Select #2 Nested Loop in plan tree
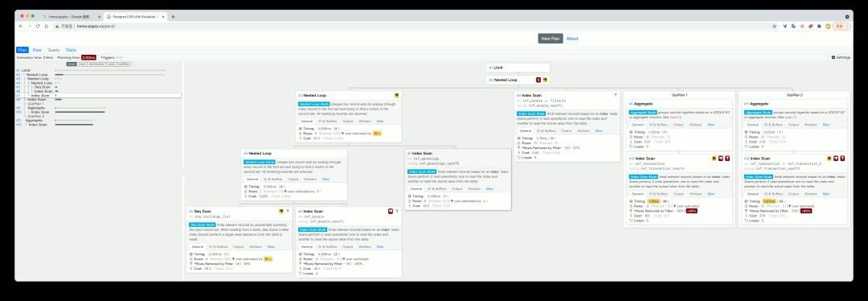 (x=37, y=74)
